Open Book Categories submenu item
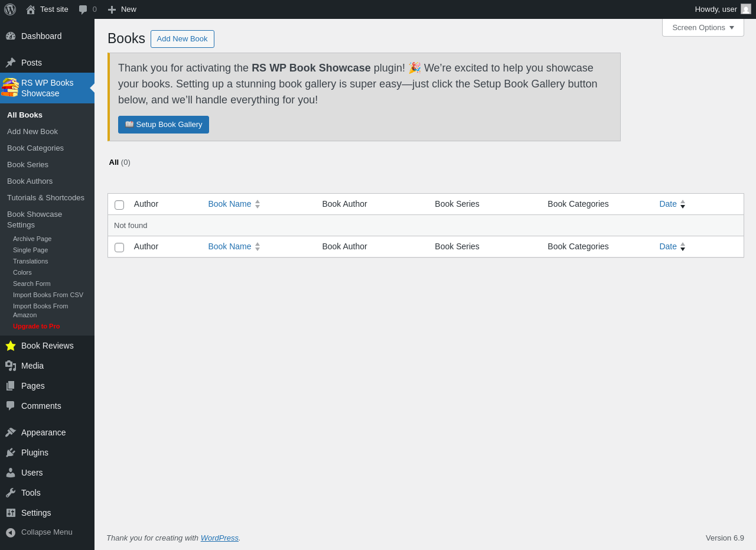This screenshot has width=756, height=550. coord(35,148)
